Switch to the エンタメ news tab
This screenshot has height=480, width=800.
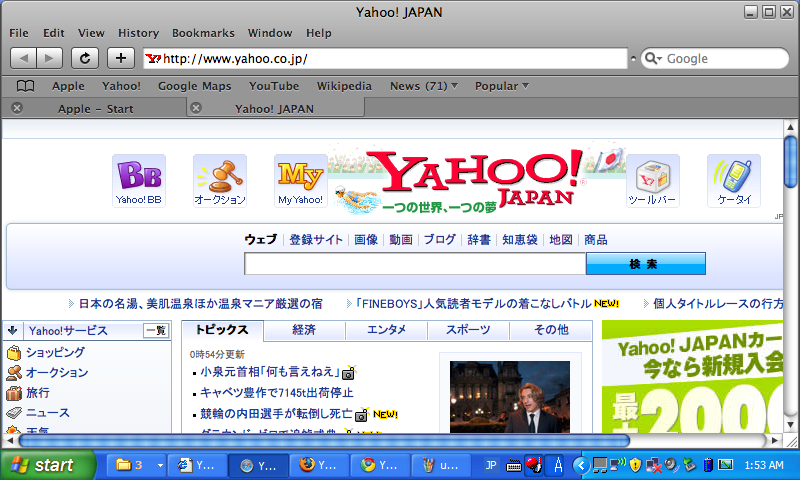click(387, 330)
